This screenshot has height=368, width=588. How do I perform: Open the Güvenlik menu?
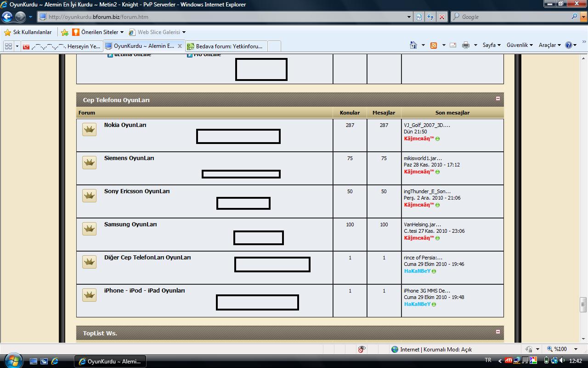click(520, 45)
